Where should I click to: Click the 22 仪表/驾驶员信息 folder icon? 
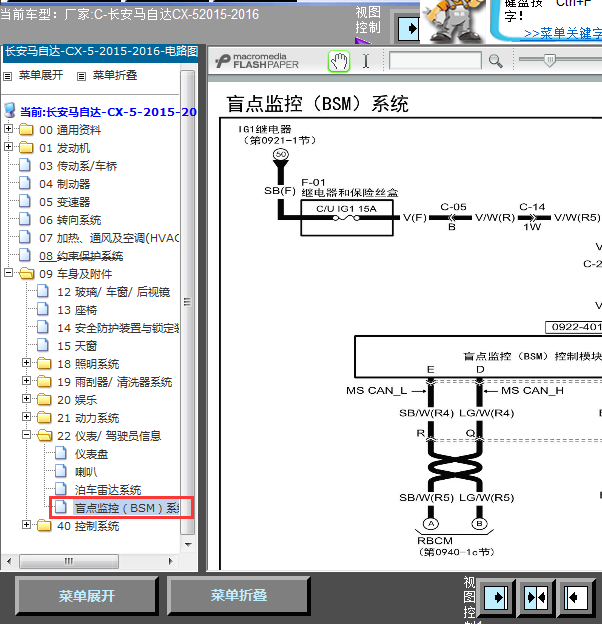point(45,435)
